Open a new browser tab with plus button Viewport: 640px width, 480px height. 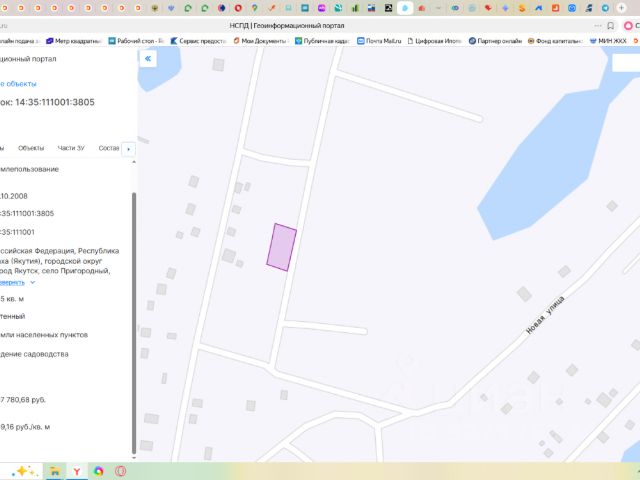(621, 7)
